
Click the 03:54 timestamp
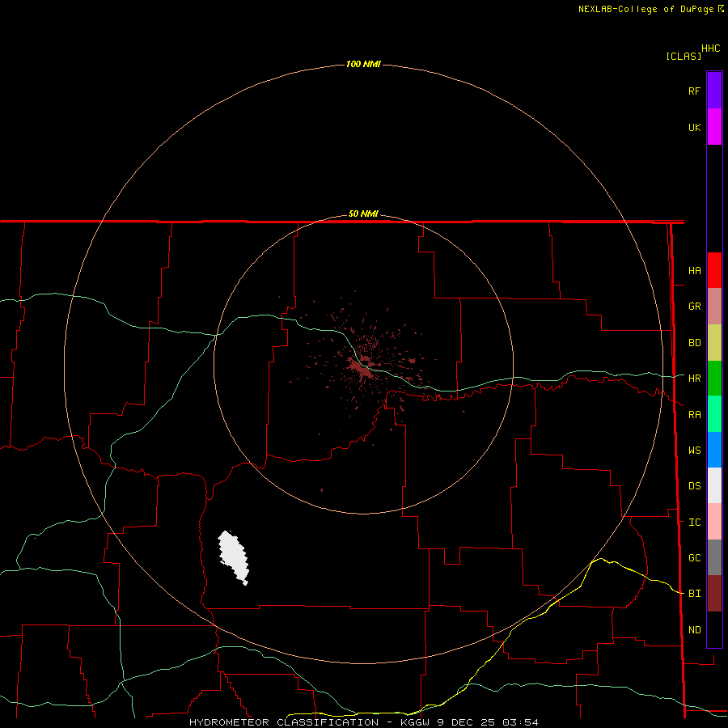pos(520,722)
